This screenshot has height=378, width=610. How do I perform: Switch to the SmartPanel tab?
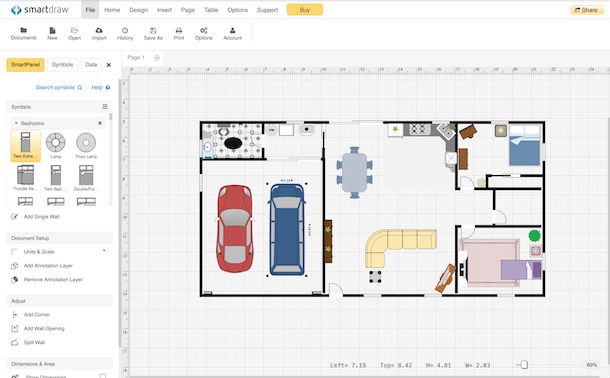tap(25, 65)
